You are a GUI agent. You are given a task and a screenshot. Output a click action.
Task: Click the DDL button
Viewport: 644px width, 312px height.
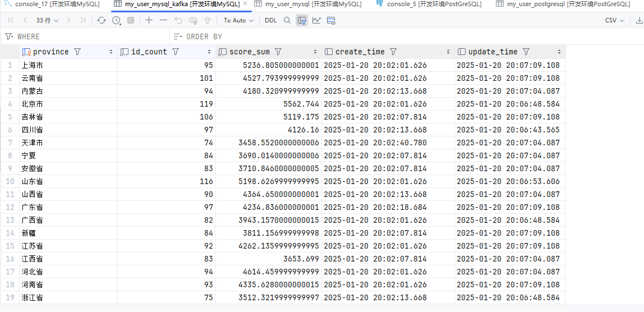pos(270,20)
